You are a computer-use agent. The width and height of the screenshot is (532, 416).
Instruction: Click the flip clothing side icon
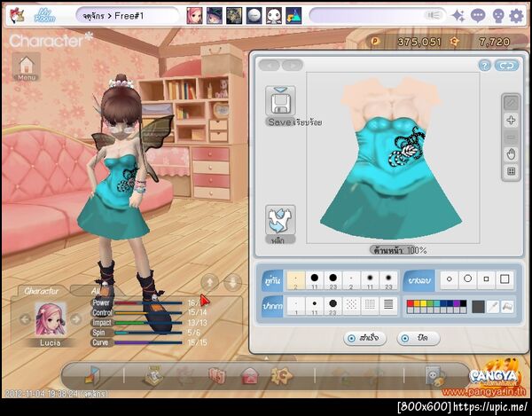point(280,220)
